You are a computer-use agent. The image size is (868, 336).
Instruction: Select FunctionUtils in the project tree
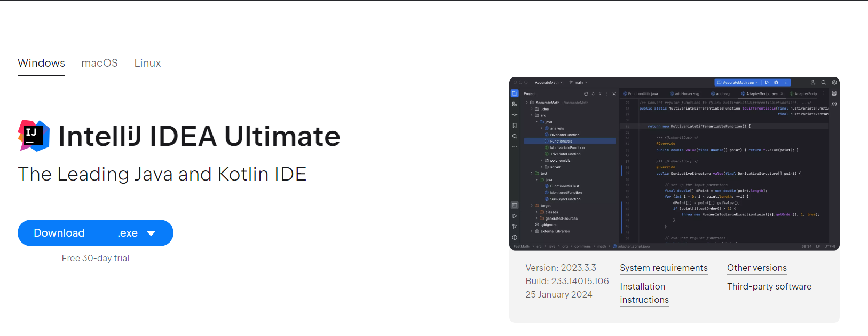tap(561, 142)
